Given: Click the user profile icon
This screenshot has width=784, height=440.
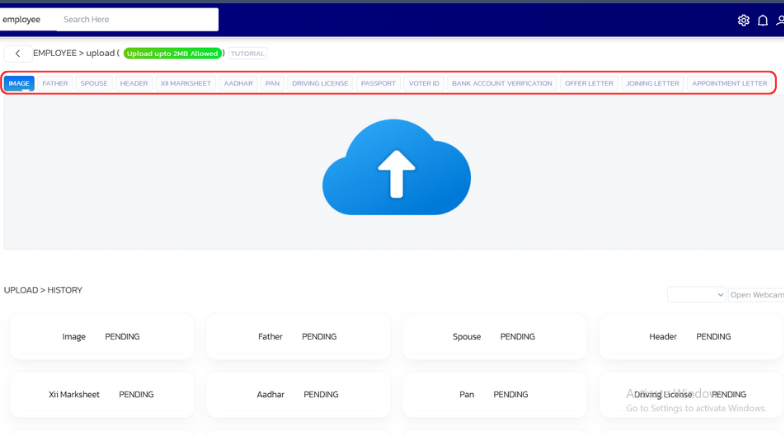Looking at the screenshot, I should pyautogui.click(x=779, y=20).
